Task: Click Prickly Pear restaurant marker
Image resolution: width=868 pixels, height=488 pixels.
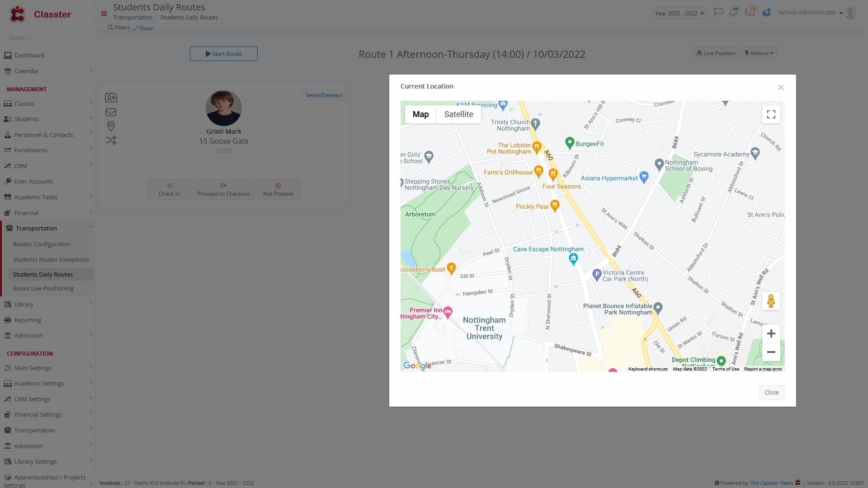Action: pos(555,206)
